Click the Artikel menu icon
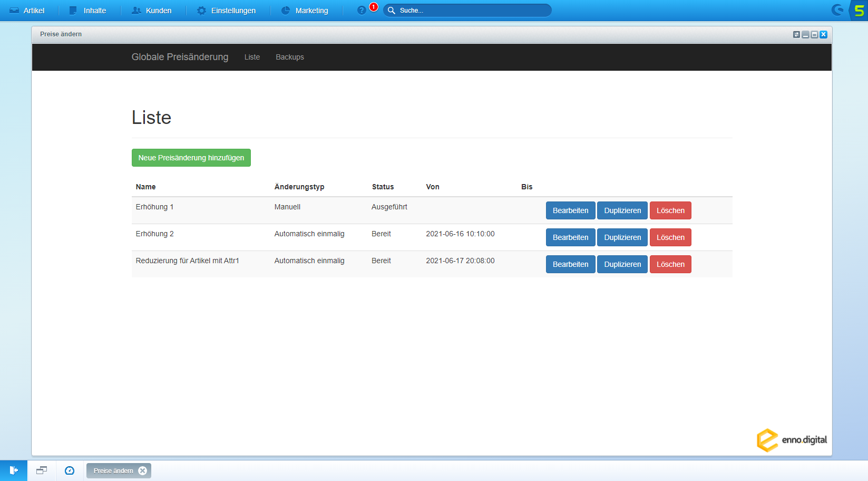 coord(14,11)
